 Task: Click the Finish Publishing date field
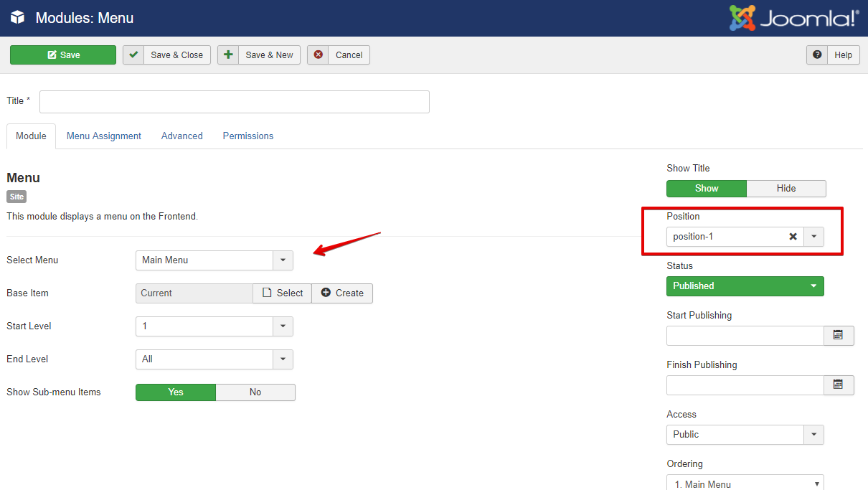point(745,385)
